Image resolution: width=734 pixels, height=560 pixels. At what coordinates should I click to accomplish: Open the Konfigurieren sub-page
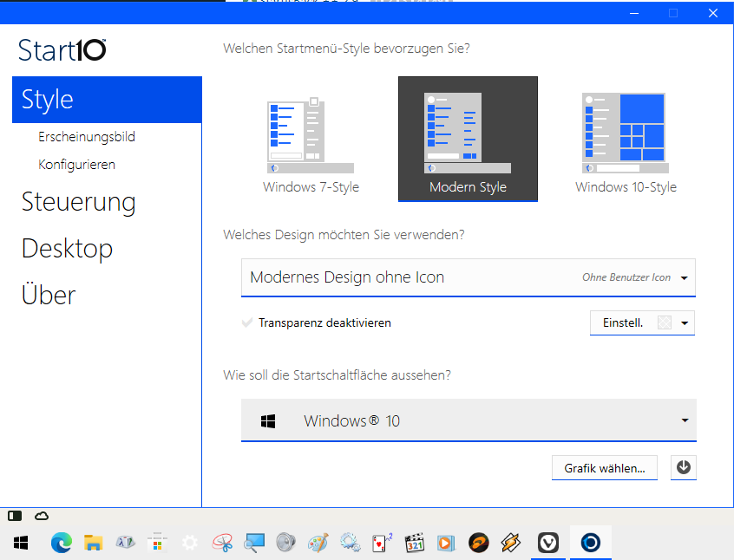tap(76, 165)
